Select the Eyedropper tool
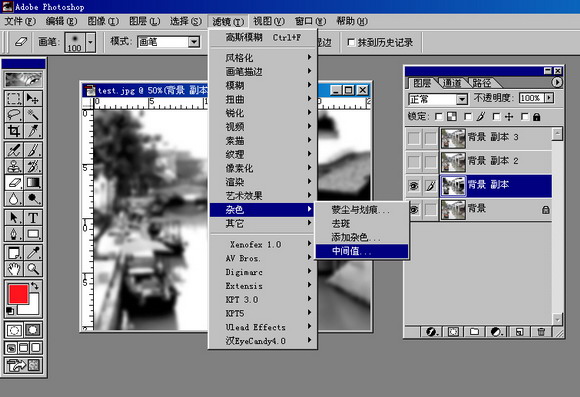580x397 pixels. point(33,253)
